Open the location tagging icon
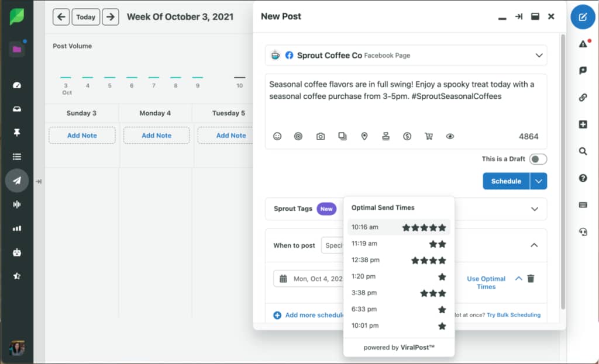This screenshot has width=599, height=364. click(364, 136)
